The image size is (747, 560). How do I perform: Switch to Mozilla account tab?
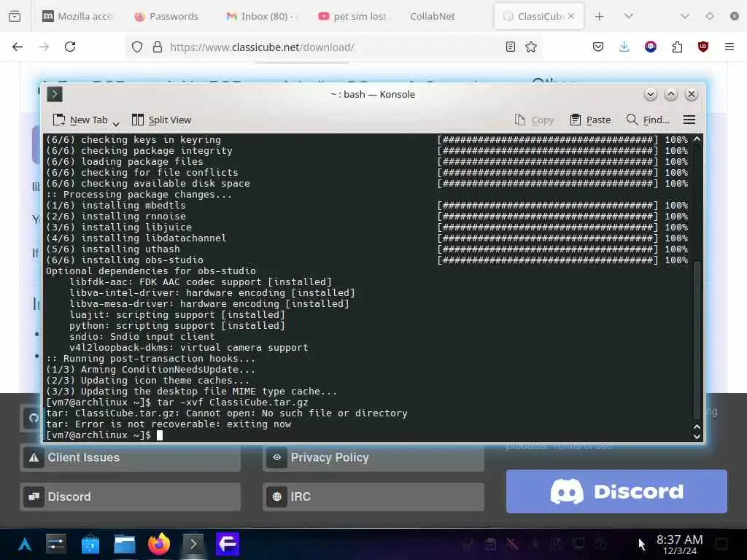[77, 16]
